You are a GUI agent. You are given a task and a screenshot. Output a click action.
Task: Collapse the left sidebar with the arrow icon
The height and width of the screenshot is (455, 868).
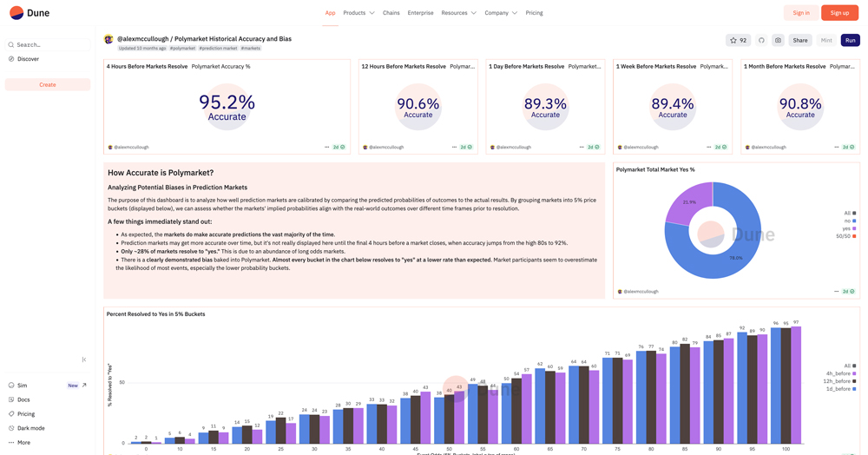(x=84, y=359)
